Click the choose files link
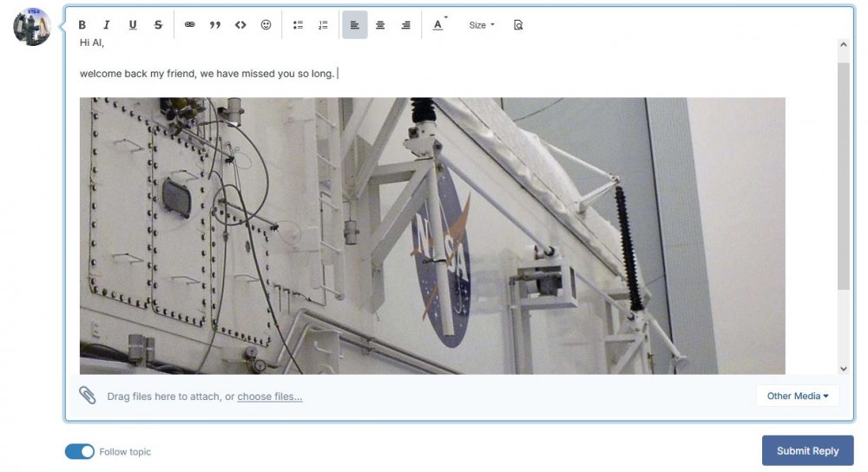 [x=270, y=397]
